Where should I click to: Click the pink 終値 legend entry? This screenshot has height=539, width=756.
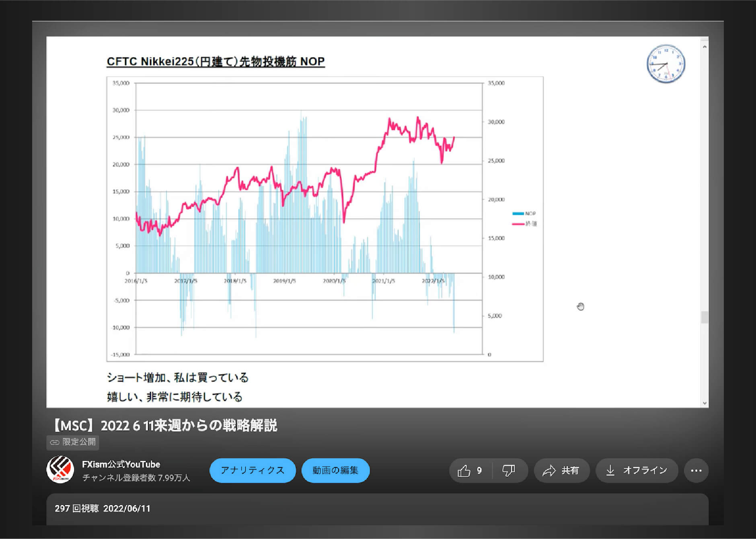tap(524, 223)
